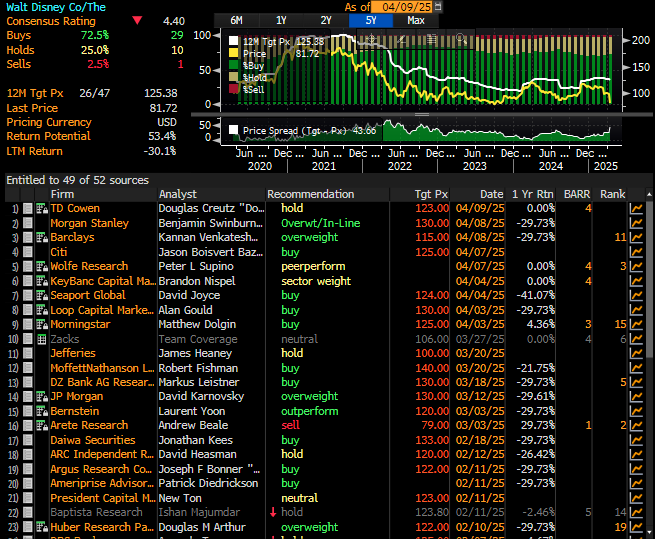655x539 pixels.
Task: Sort by the Rank column header
Action: pos(612,194)
